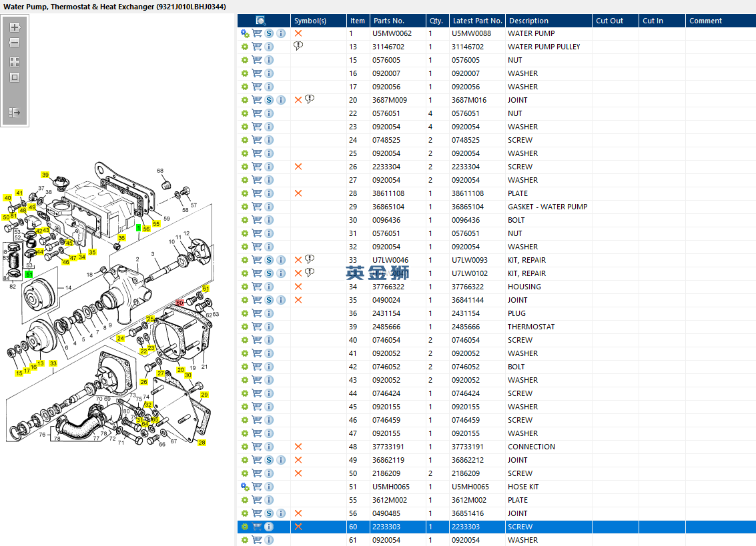Click supersession S icon on JOINT item 20
Image resolution: width=756 pixels, height=546 pixels.
click(269, 100)
